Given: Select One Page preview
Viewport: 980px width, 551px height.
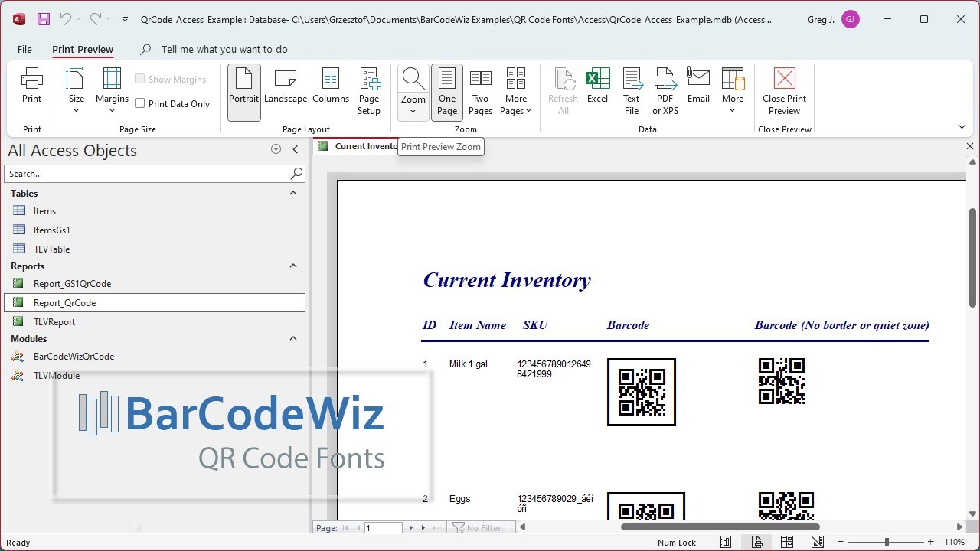Looking at the screenshot, I should (447, 92).
